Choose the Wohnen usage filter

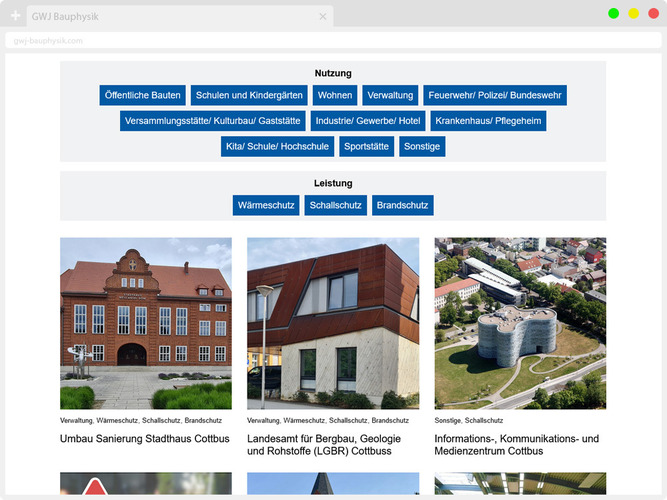coord(335,95)
